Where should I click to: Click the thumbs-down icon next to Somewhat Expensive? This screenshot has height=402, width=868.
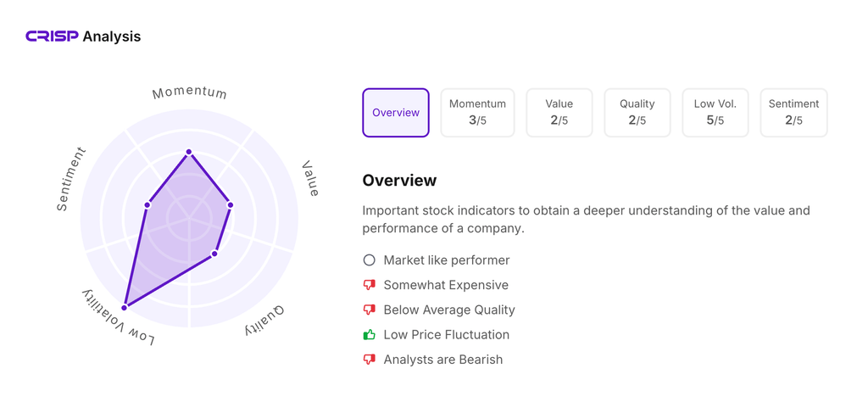369,285
